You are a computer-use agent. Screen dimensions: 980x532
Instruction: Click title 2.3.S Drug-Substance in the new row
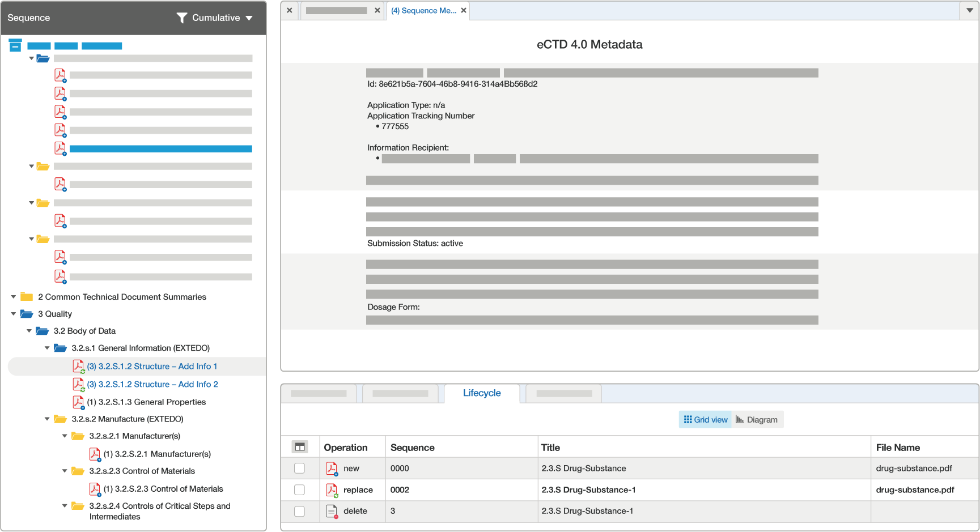(584, 469)
